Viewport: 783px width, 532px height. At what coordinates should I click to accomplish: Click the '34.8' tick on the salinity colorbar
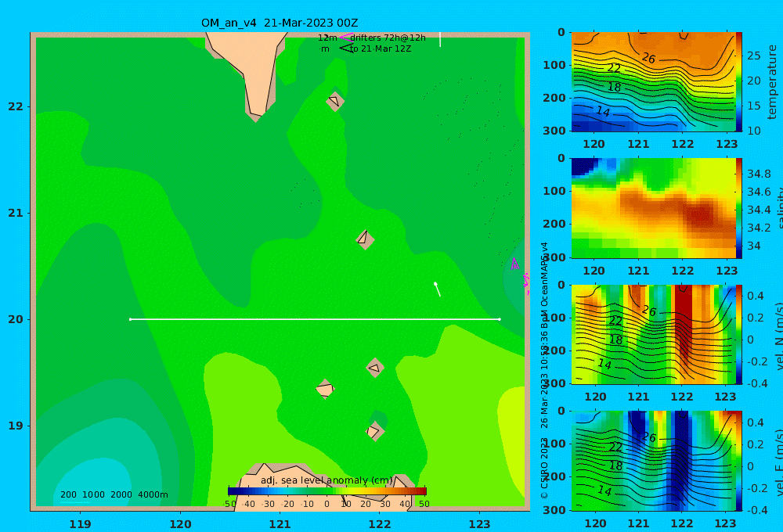[x=759, y=174]
